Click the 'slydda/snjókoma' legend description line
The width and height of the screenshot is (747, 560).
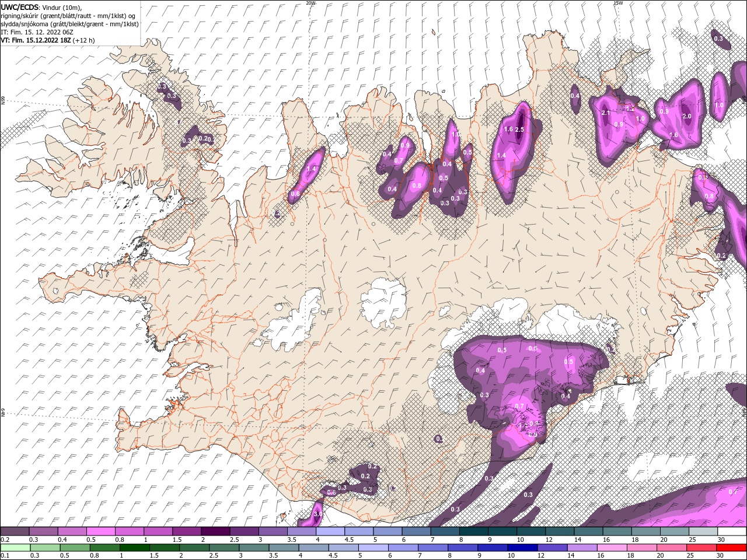pos(69,23)
